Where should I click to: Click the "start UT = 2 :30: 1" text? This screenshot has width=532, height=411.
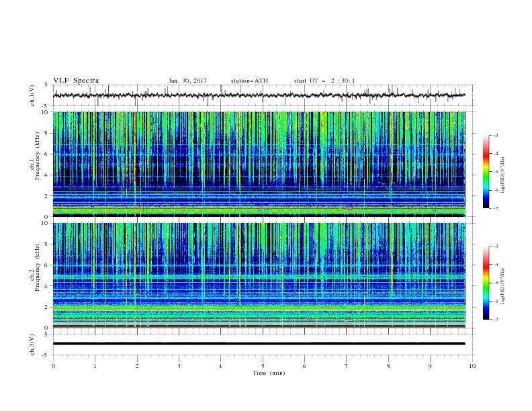324,81
